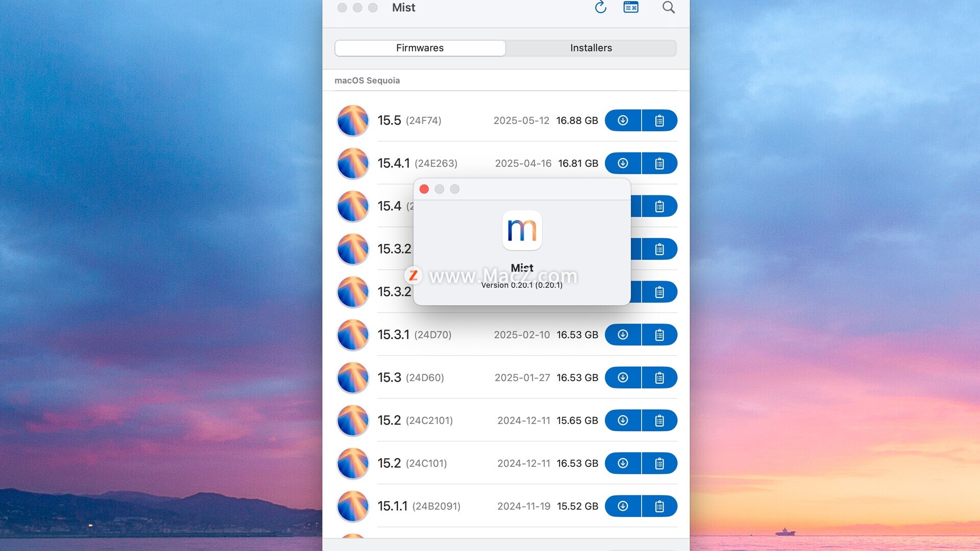The height and width of the screenshot is (551, 980).
Task: Click the date 2025-05-12
Action: [x=521, y=120]
